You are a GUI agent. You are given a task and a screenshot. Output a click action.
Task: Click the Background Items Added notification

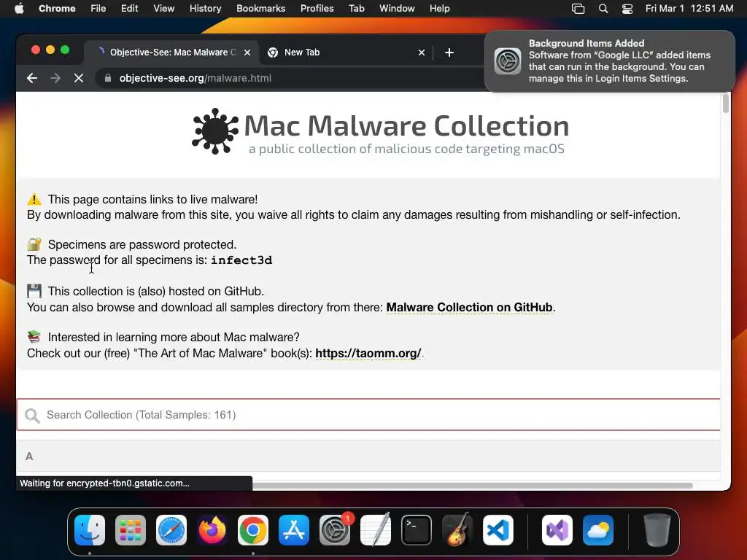point(610,61)
